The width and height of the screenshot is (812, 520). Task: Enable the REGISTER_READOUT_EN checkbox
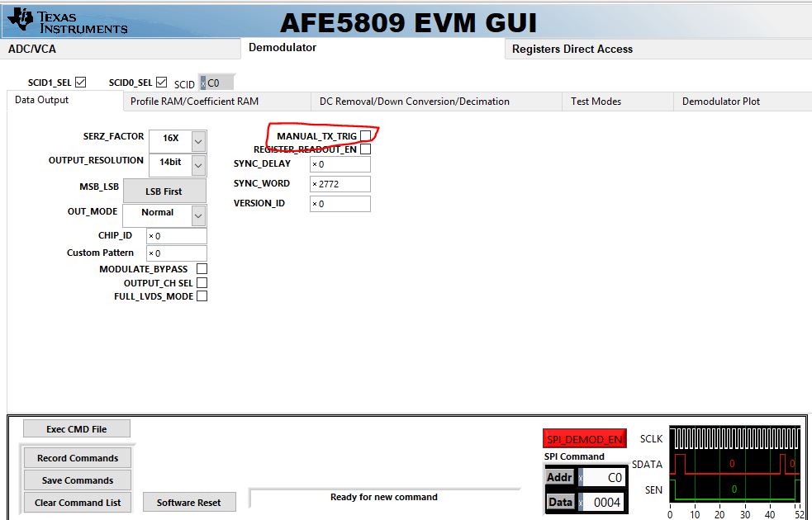366,149
